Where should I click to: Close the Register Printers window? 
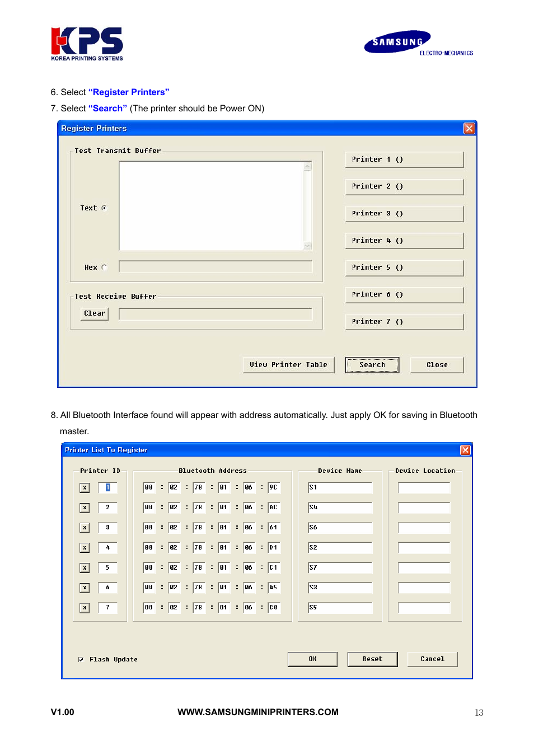click(469, 129)
